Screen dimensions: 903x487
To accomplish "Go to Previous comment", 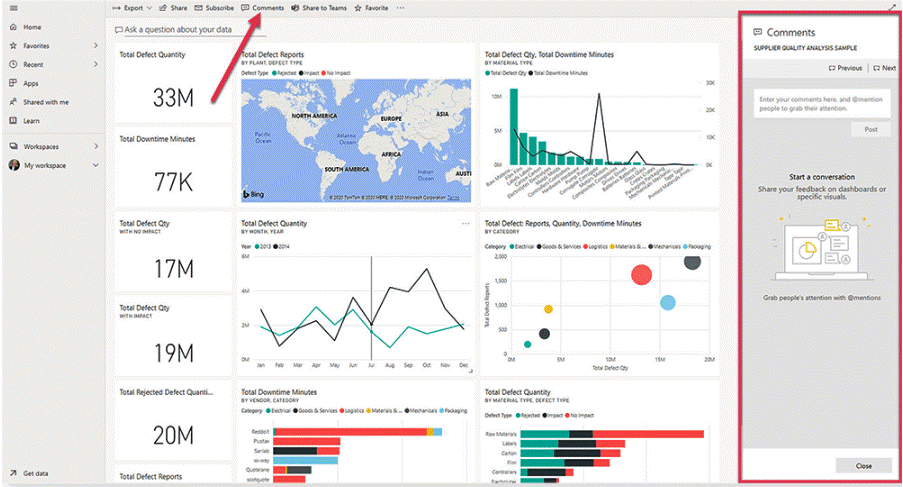I will [845, 68].
